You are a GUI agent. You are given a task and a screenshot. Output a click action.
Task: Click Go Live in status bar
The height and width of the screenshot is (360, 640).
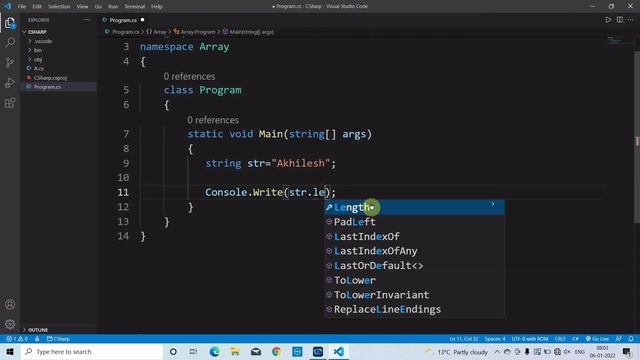(597, 339)
